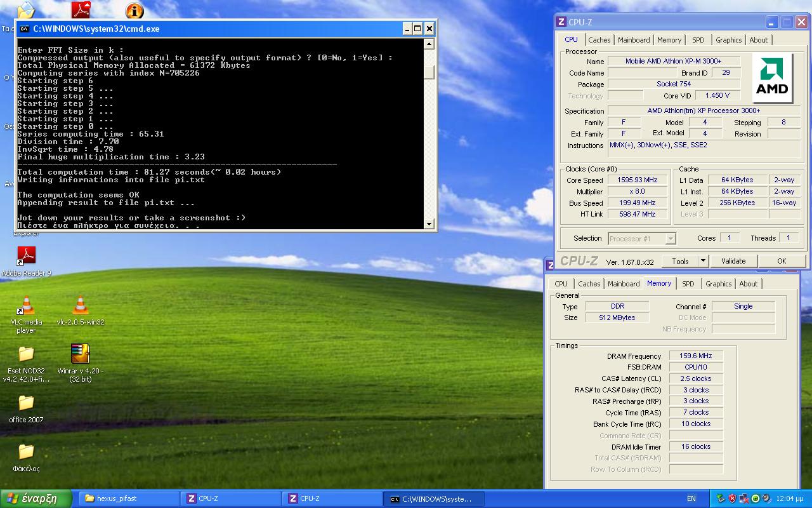Click the Multiplier value x 8.0
This screenshot has height=508, width=812.
pos(636,192)
